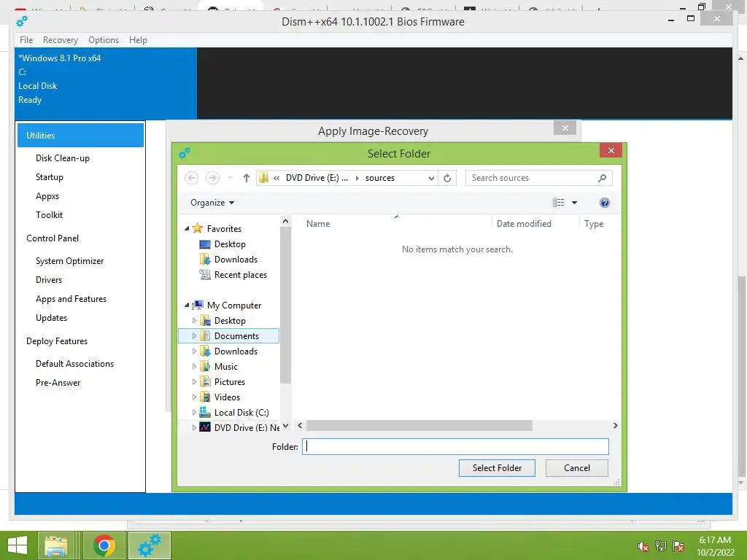Refresh the sources folder listing
747x560 pixels.
447,178
